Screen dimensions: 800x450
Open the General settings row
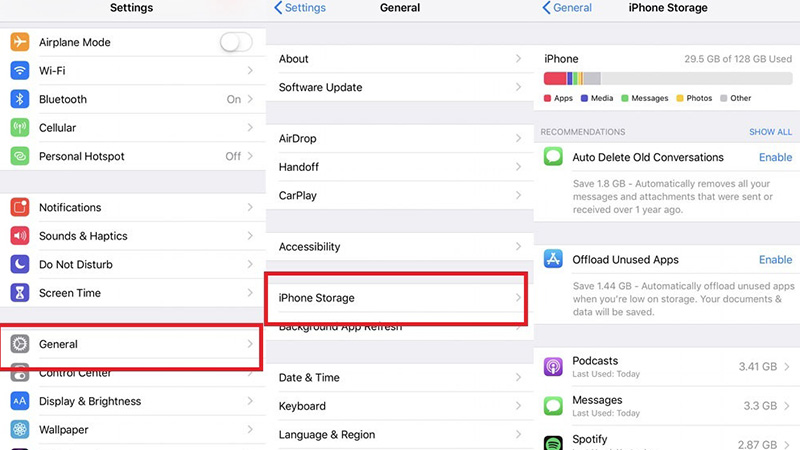click(132, 344)
